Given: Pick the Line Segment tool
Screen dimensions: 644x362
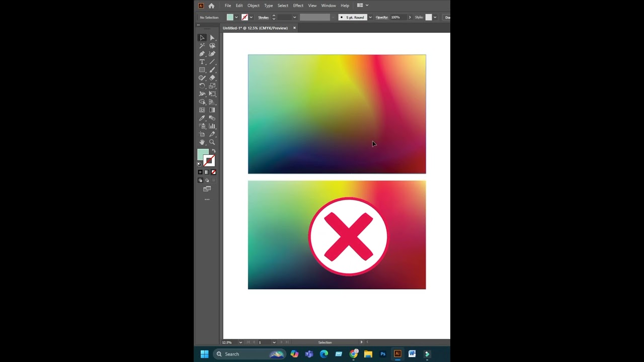Looking at the screenshot, I should point(212,62).
